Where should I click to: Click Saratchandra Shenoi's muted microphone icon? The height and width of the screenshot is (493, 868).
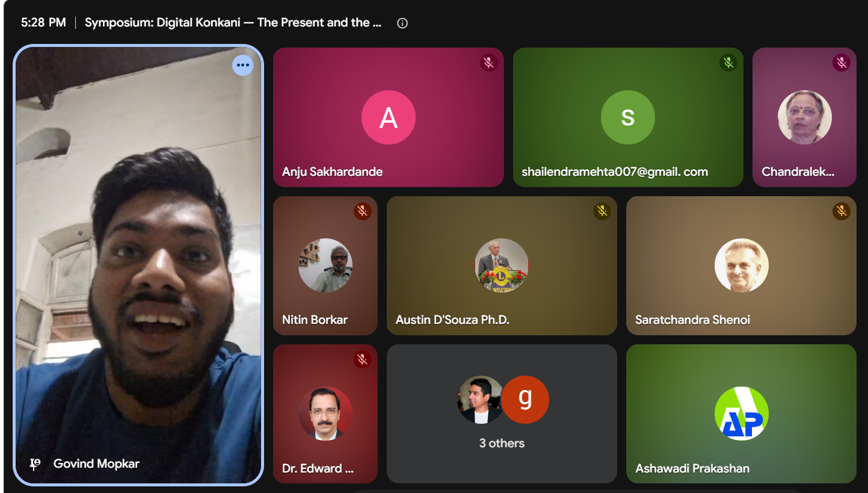click(x=841, y=211)
